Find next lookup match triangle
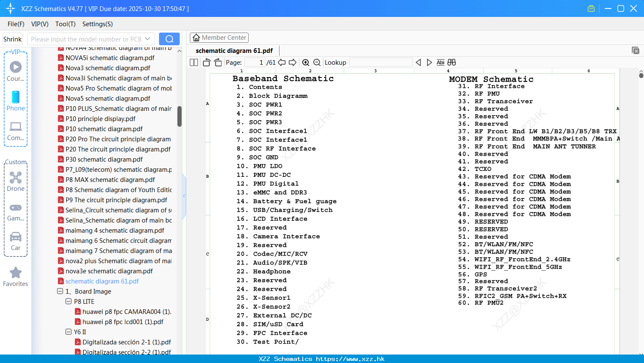644x363 pixels. (429, 62)
